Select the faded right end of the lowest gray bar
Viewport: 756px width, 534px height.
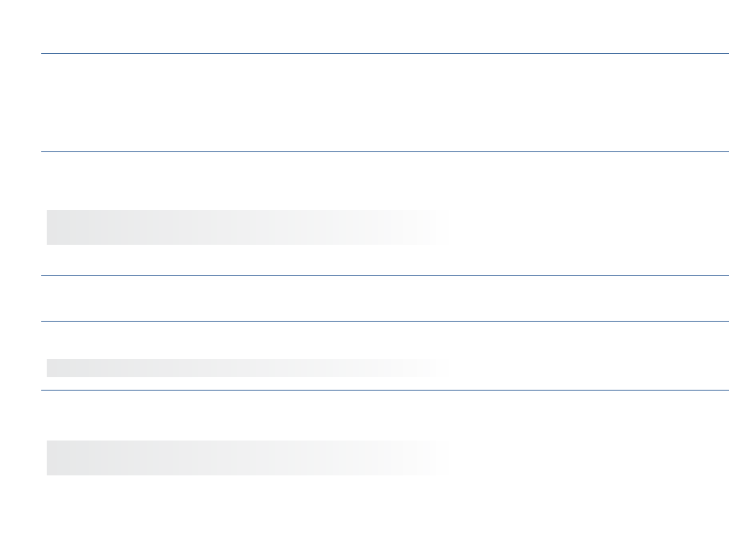click(429, 458)
